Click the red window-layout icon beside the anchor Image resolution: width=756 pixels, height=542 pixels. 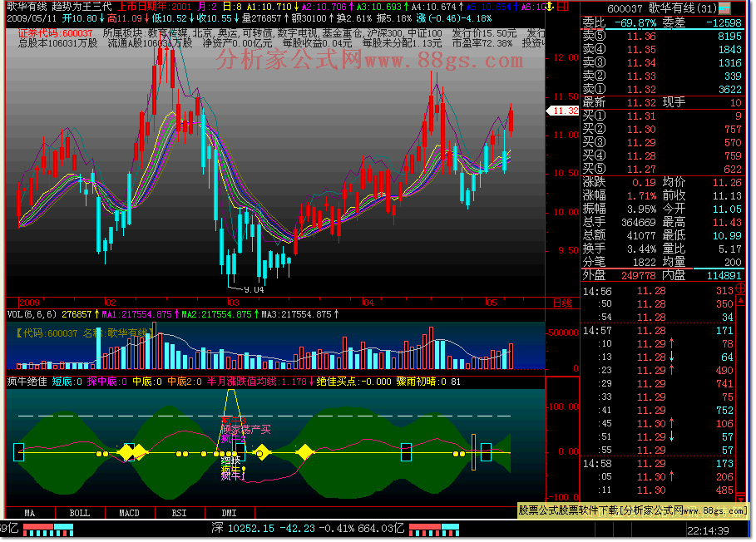(563, 7)
